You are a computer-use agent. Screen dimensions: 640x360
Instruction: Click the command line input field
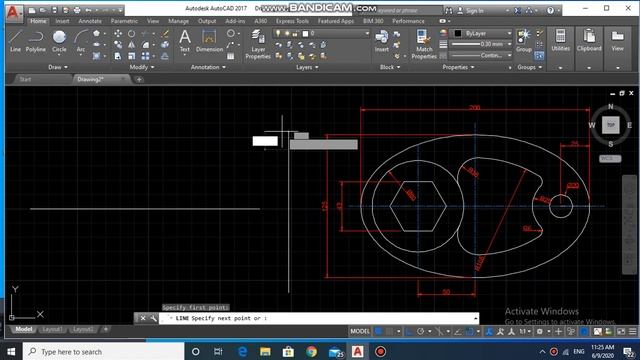coord(318,318)
